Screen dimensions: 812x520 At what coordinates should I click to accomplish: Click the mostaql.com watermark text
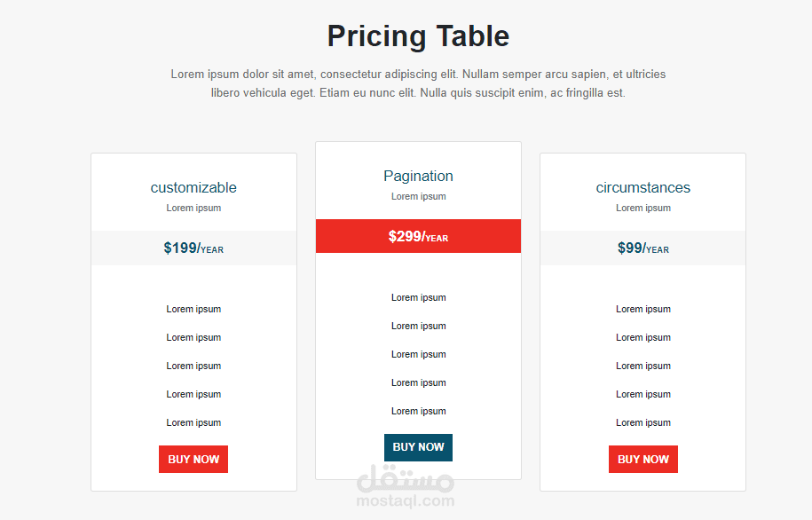406,501
